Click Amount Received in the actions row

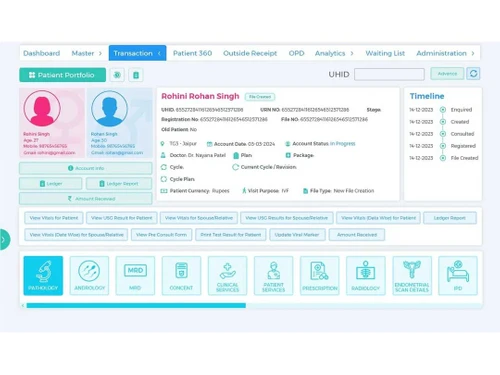tap(357, 235)
